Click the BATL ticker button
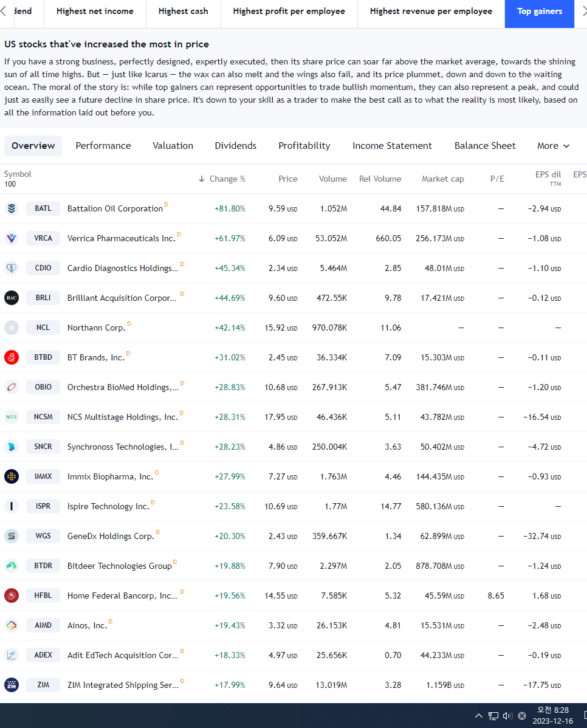Viewport: 587px width, 728px height. tap(43, 208)
